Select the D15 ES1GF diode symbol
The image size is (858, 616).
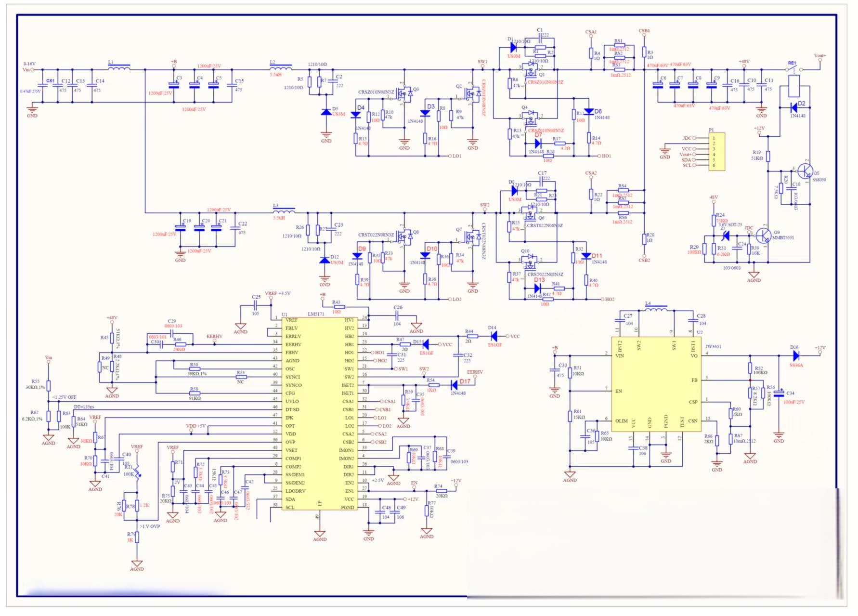point(425,344)
